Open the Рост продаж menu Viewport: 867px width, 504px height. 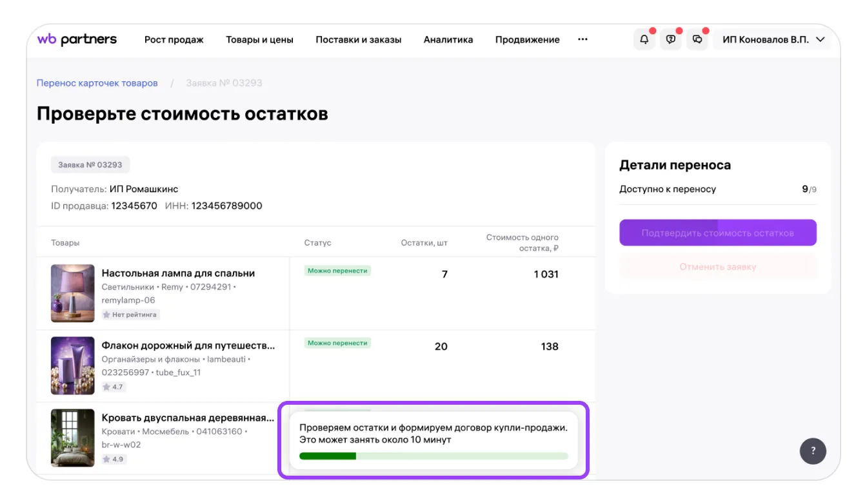[x=174, y=40]
